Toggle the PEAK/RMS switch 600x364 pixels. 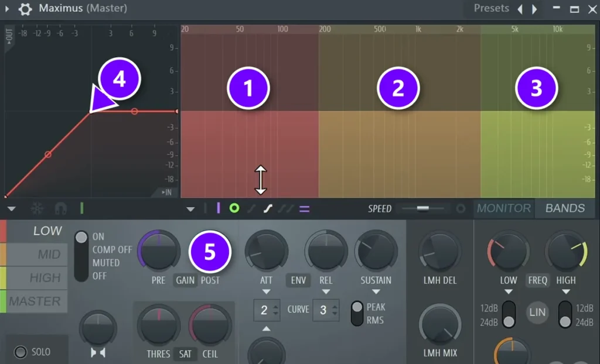click(x=357, y=314)
